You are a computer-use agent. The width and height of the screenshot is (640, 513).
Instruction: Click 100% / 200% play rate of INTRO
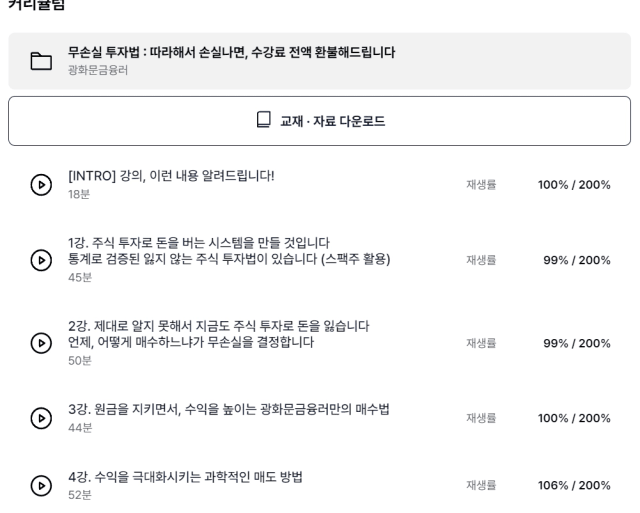574,185
